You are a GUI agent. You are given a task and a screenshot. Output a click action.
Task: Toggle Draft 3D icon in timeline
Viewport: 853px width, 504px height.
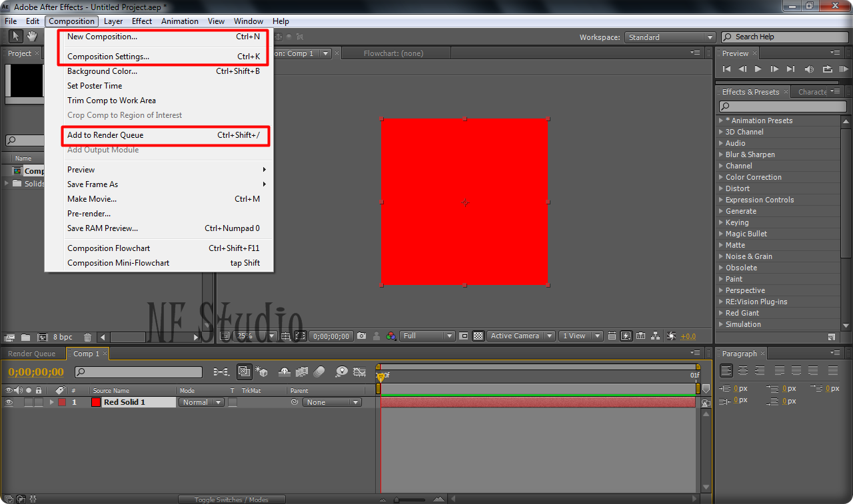pyautogui.click(x=261, y=372)
